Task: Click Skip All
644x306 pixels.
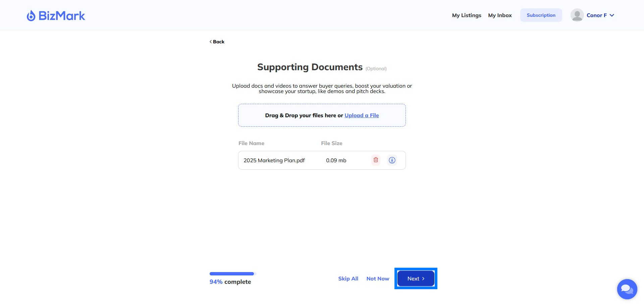Action: click(x=348, y=278)
